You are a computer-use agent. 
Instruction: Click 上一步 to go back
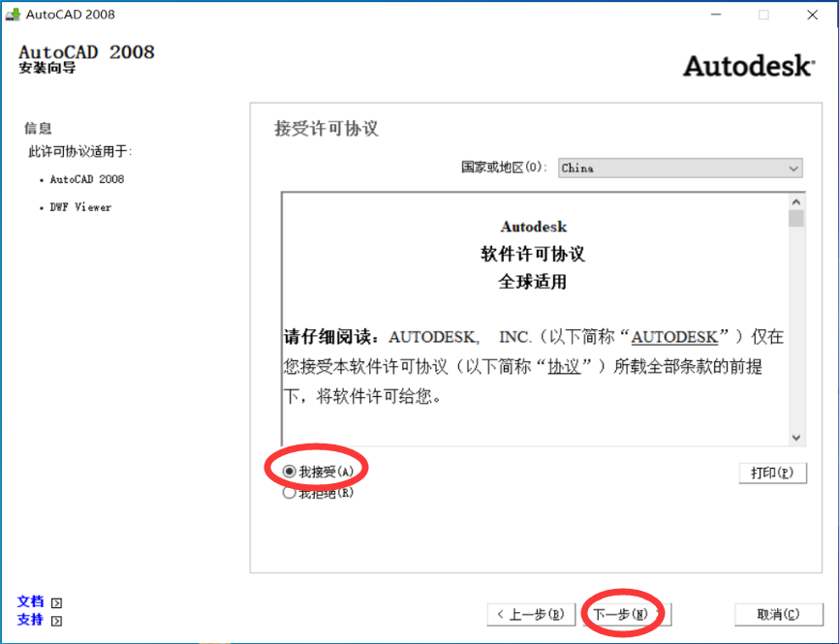point(531,613)
